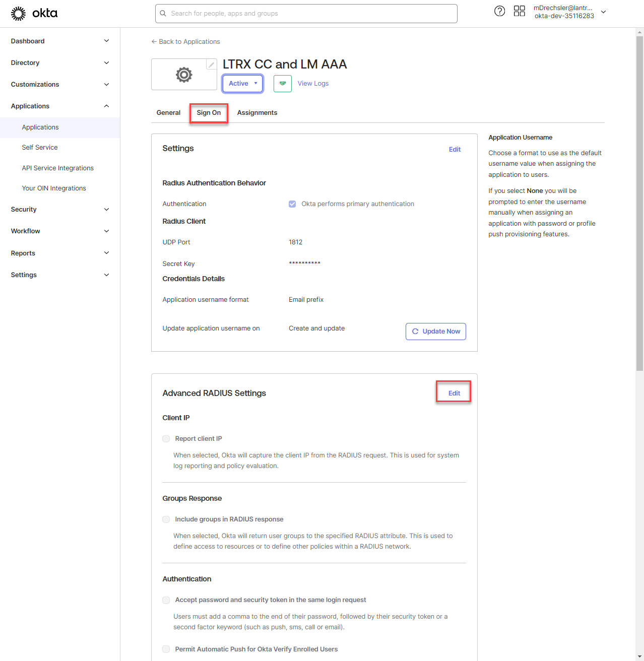Toggle Report client IP checkbox

point(166,439)
